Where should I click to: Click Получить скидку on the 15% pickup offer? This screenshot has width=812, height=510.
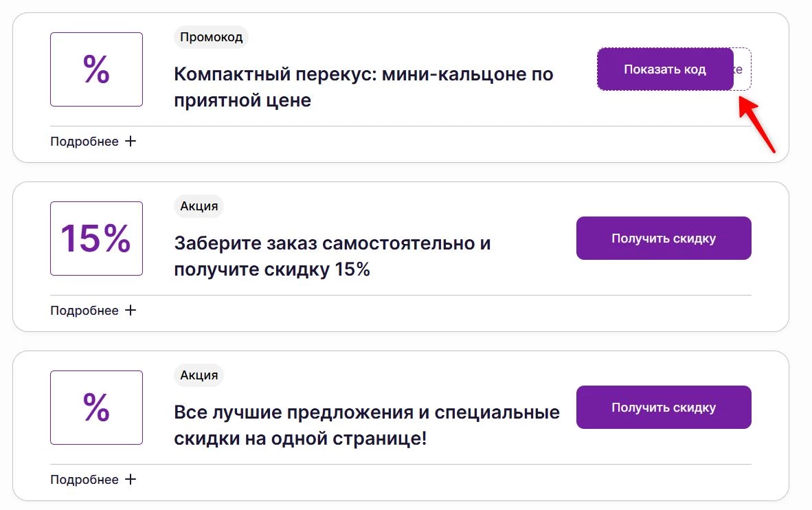point(663,238)
